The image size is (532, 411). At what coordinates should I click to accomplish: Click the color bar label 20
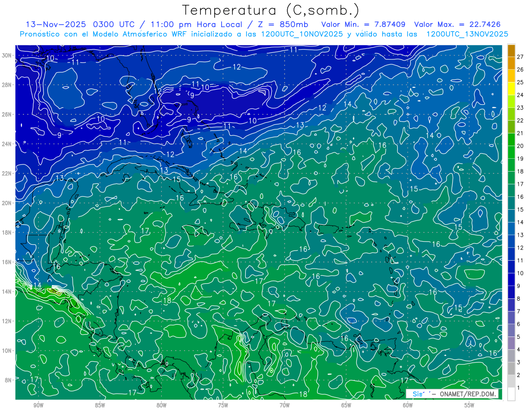tap(520, 146)
